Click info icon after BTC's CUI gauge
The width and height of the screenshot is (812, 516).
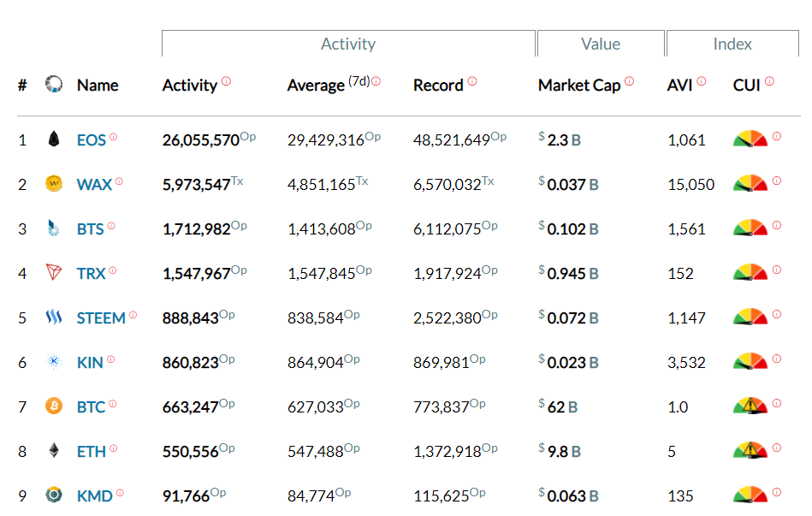(x=777, y=403)
